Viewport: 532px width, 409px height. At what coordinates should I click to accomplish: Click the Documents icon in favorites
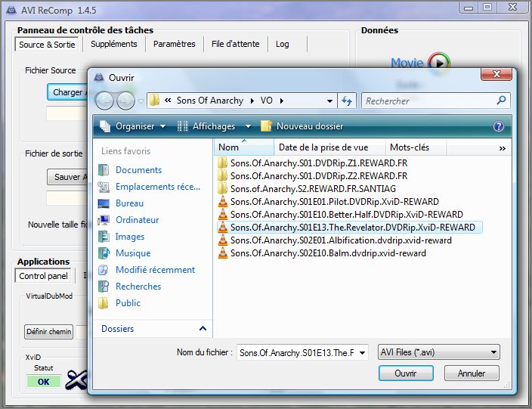click(x=103, y=169)
